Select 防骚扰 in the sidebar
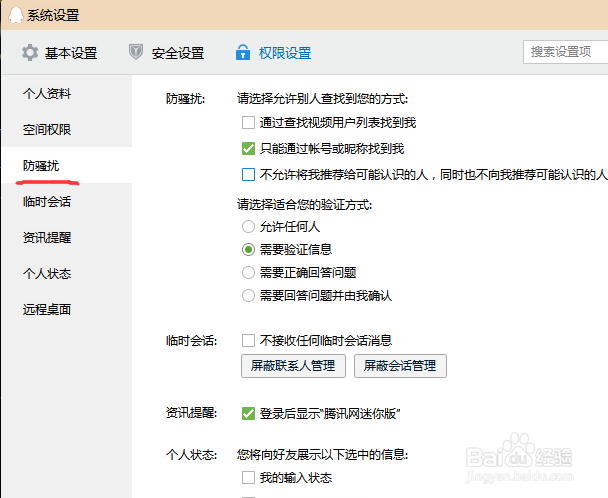This screenshot has width=608, height=498. tap(41, 166)
